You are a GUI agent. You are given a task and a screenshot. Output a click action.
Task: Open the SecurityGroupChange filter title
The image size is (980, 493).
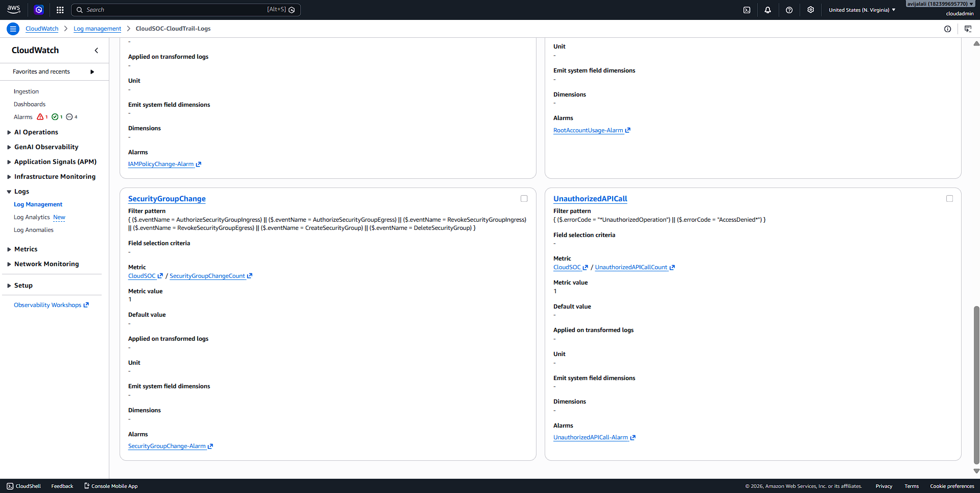click(167, 199)
